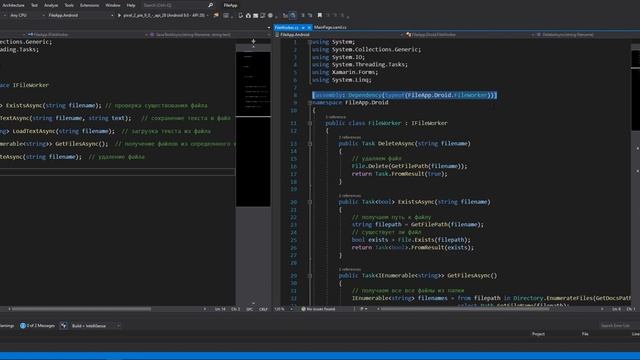Click the CRLF line ending indicator
This screenshot has height=360, width=640.
coord(263,309)
